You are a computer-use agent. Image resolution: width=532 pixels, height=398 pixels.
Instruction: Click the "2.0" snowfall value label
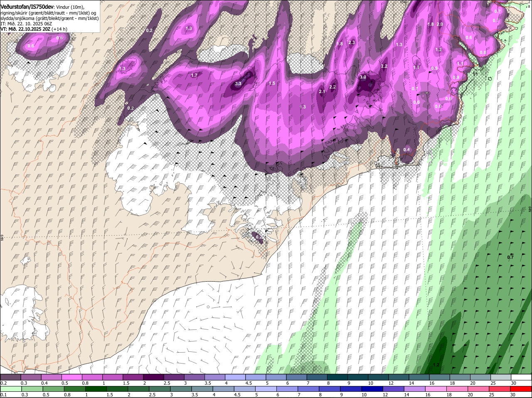point(440,24)
